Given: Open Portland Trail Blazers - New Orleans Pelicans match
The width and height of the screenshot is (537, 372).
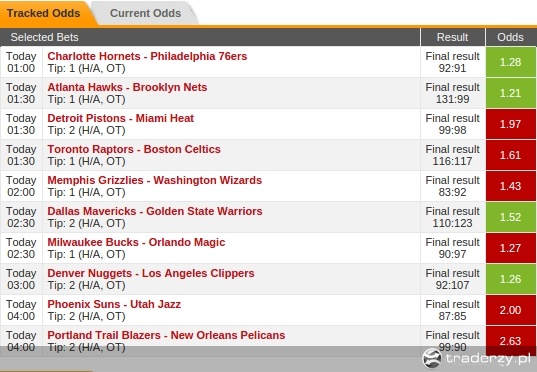Looking at the screenshot, I should tap(166, 335).
